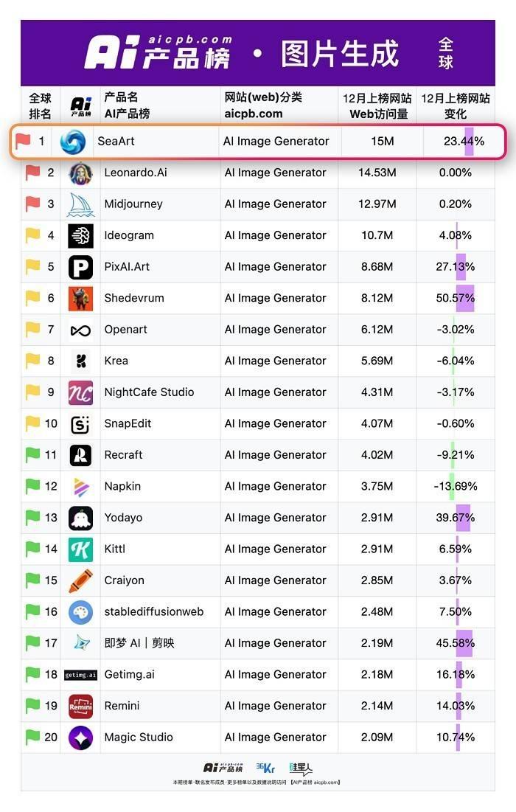Click the NightCafe Studio logo icon

[81, 392]
